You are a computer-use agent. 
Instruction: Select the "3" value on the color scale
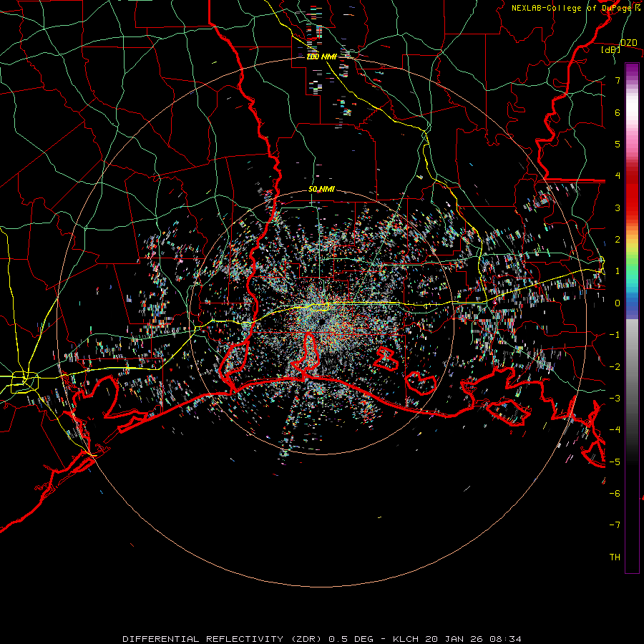coord(618,208)
